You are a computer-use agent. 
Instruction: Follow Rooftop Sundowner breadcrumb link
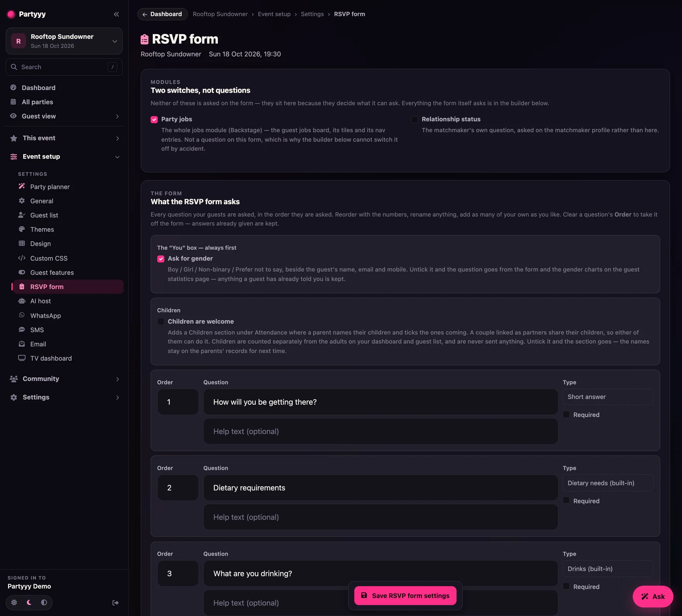coord(220,14)
